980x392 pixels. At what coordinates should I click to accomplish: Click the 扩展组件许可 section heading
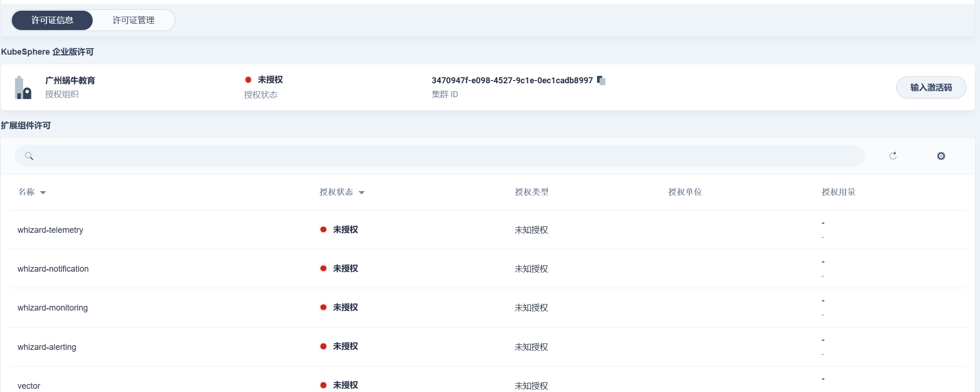pos(26,125)
